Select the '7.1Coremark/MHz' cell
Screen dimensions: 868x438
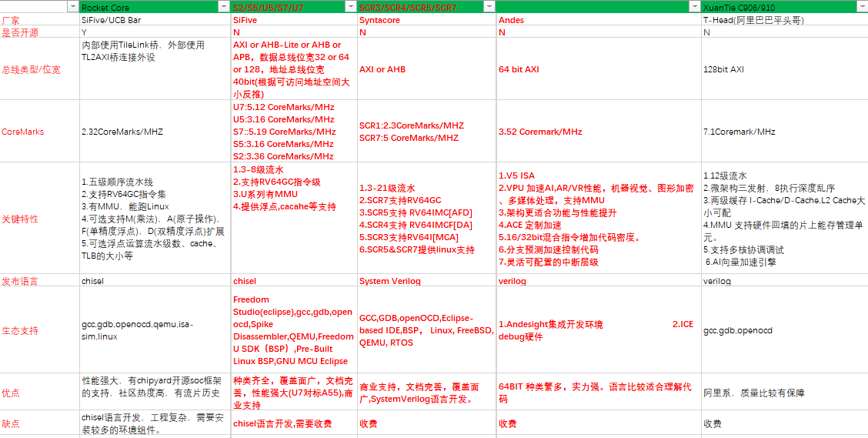coord(784,132)
